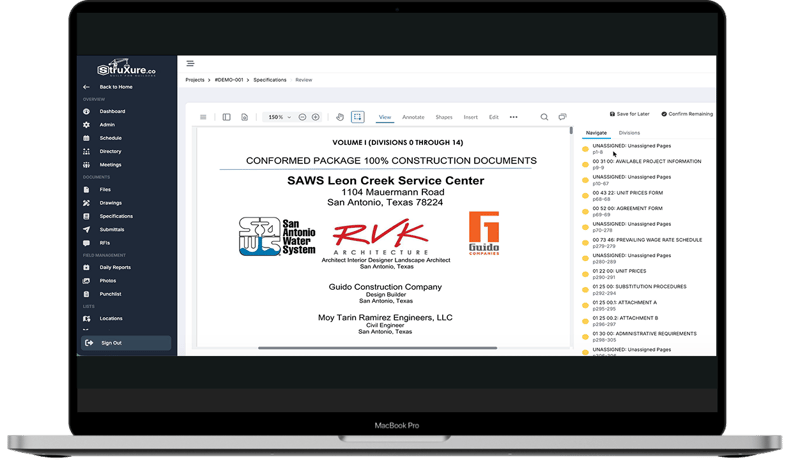Image resolution: width=800 pixels, height=476 pixels.
Task: Open the Dashboard sidebar item
Action: pyautogui.click(x=104, y=111)
